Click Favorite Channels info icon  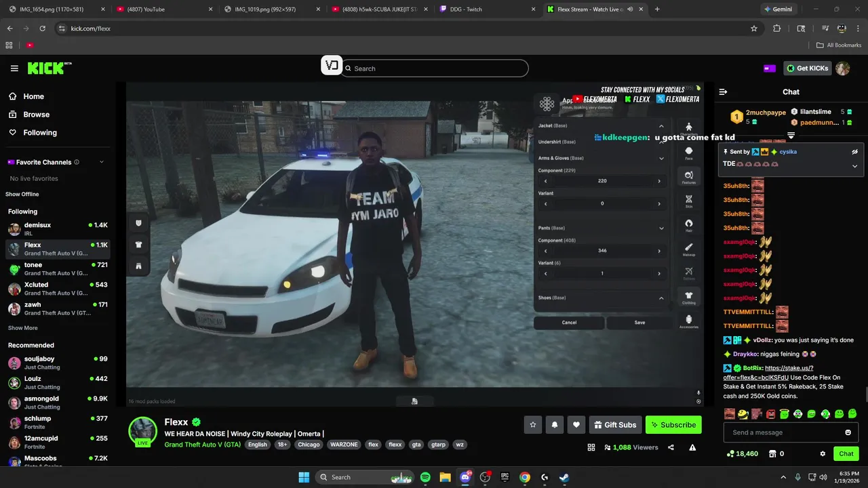tap(77, 162)
